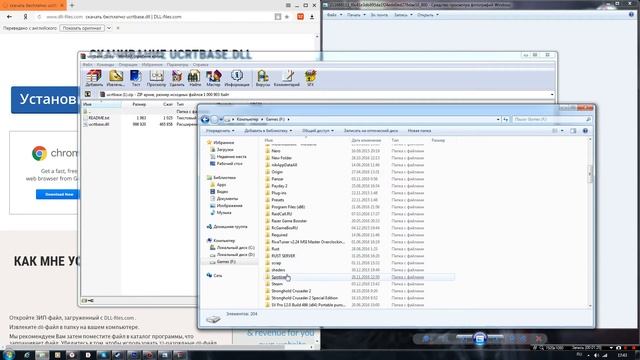Open the File menu in WinRAR
Viewport: 640px width, 360px height.
coord(87,64)
